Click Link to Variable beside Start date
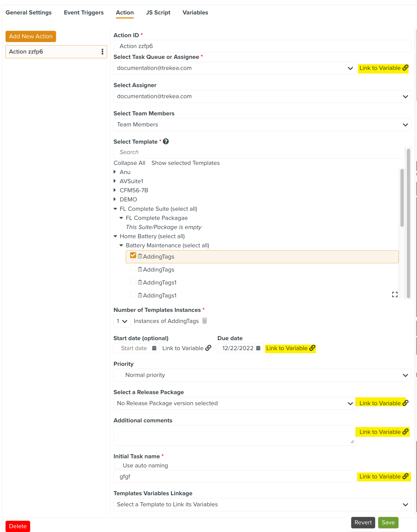 186,348
